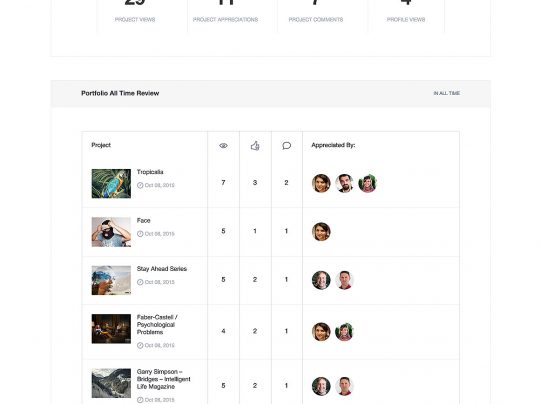Open the Stay Ahead Series project link
The image size is (540, 404).
tap(162, 269)
